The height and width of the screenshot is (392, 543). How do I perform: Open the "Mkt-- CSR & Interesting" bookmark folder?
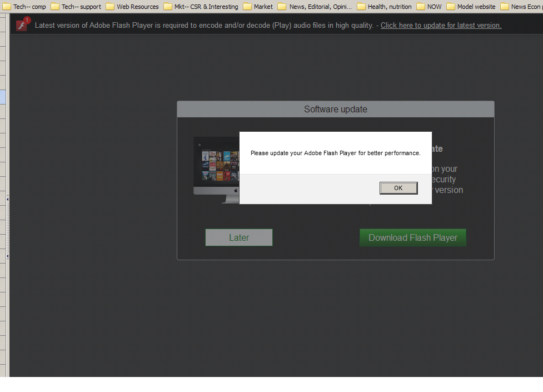(x=201, y=7)
